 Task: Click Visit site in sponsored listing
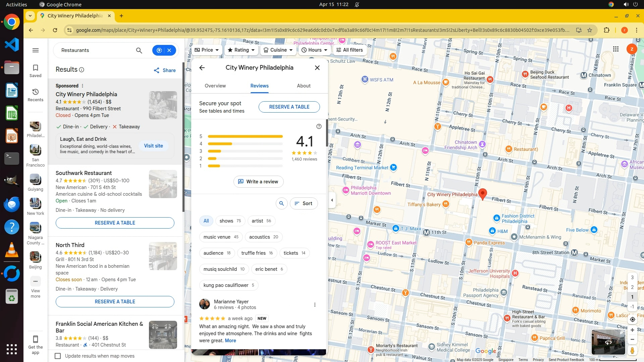[153, 146]
